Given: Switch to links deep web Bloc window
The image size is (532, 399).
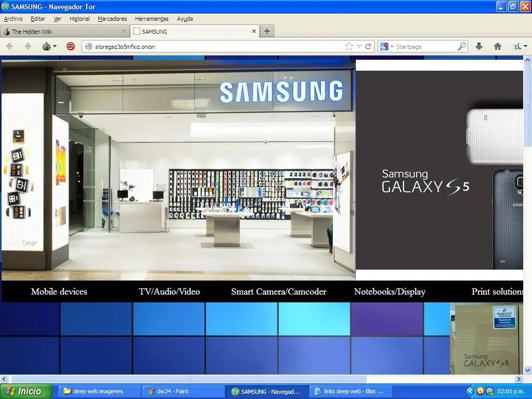Looking at the screenshot, I should pyautogui.click(x=351, y=391).
